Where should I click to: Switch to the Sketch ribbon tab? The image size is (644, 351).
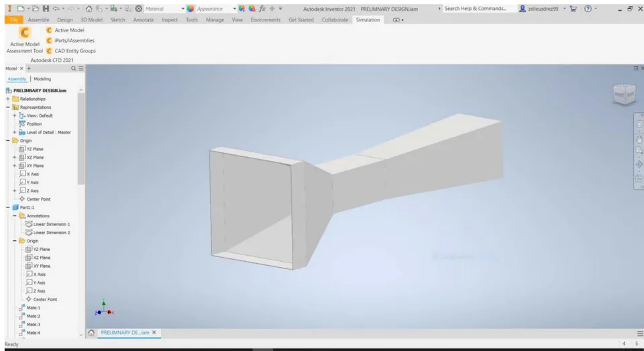(117, 19)
